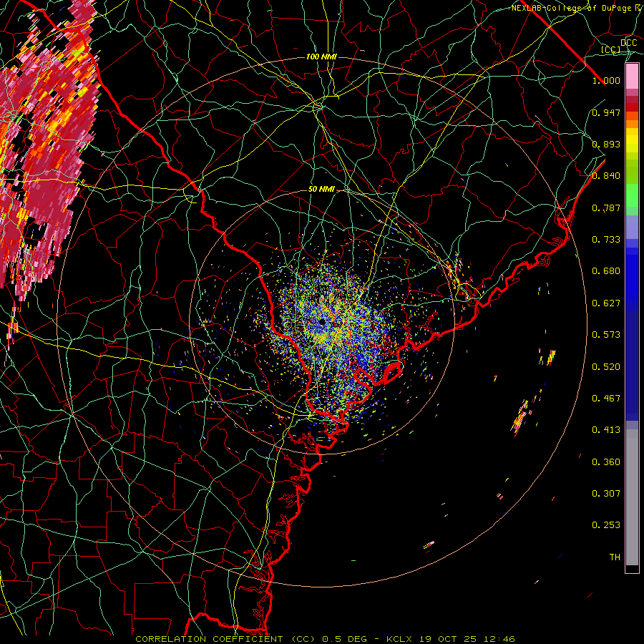Screen dimensions: 644x644
Task: Click the pink top segment of color bar
Action: (632, 77)
